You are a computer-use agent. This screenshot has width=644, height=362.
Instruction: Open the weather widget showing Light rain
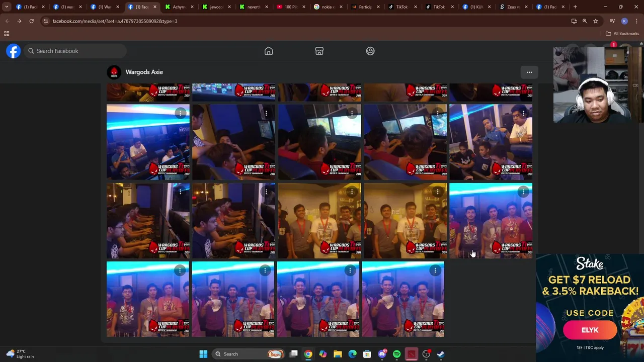tap(20, 354)
